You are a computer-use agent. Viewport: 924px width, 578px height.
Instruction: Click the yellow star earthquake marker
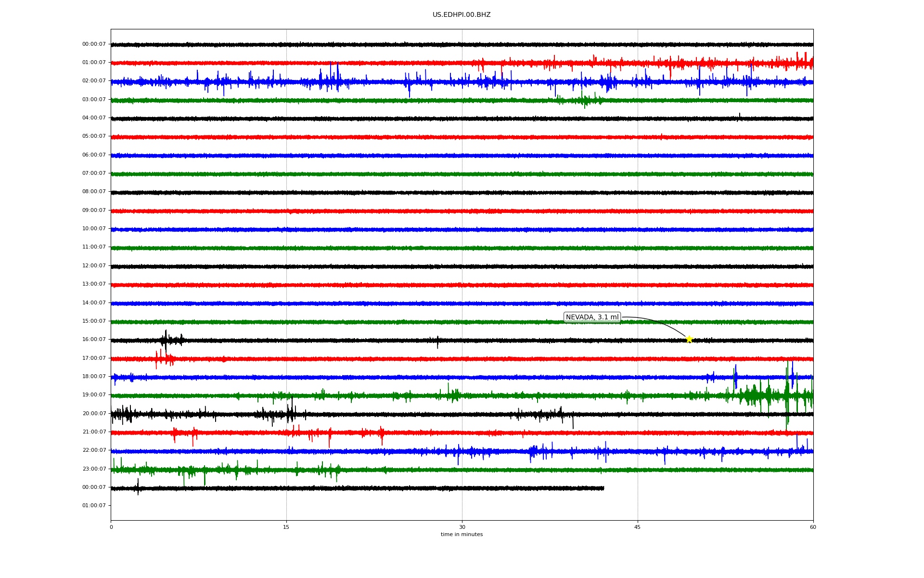point(689,339)
